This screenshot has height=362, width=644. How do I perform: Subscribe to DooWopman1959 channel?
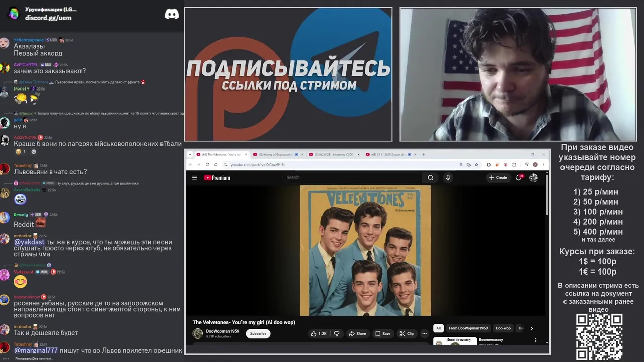(x=258, y=333)
